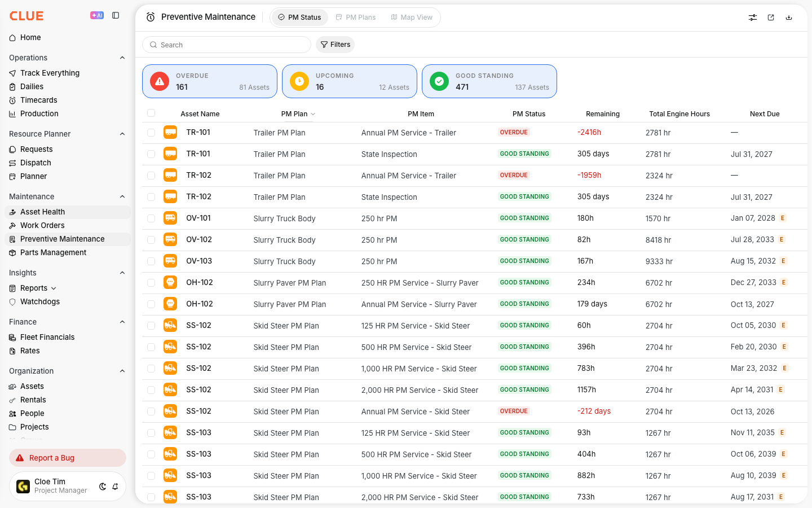Check the TR-102 Annual PM Service row checkbox
812x508 pixels.
pos(151,176)
